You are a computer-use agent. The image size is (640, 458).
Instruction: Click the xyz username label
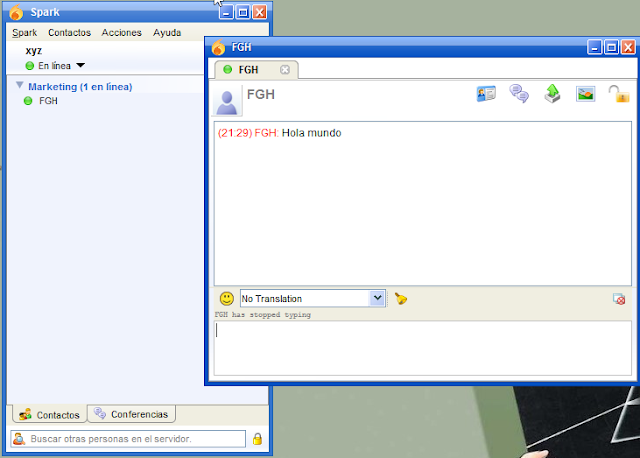33,51
